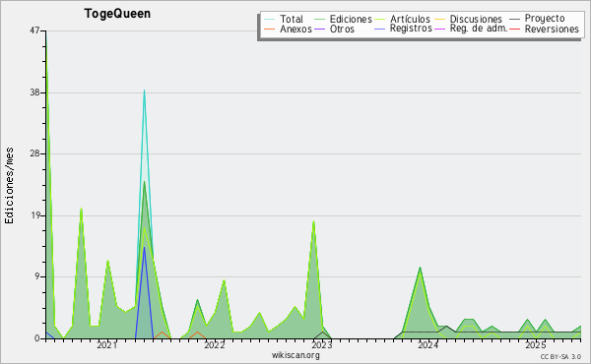
Task: Click the Total legend color line
Action: point(270,20)
